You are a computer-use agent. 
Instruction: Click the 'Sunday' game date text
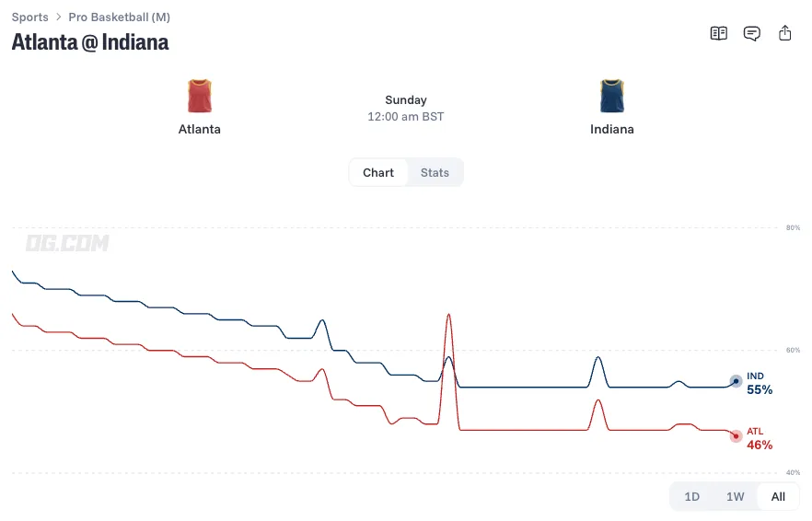coord(406,100)
